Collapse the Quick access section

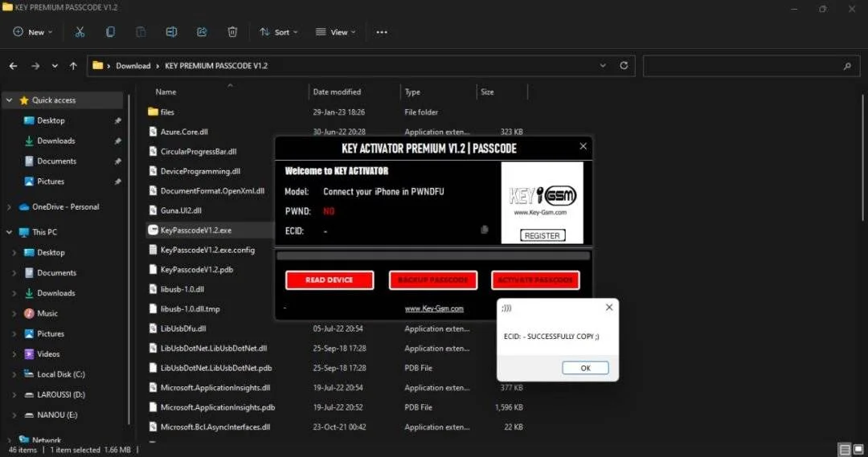coord(9,100)
